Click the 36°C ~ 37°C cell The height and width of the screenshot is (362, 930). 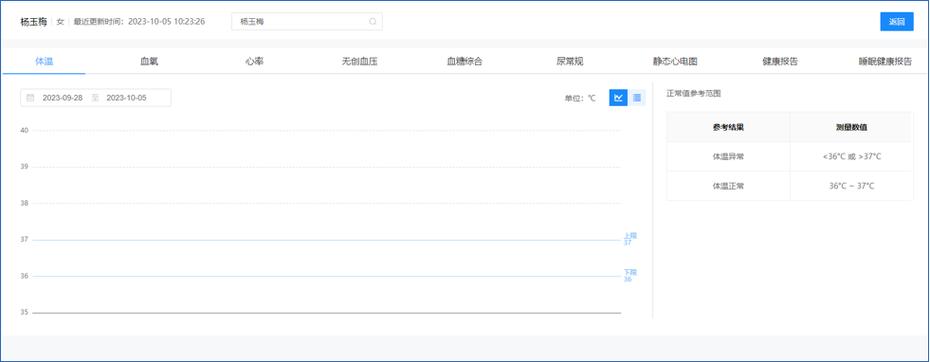(852, 186)
